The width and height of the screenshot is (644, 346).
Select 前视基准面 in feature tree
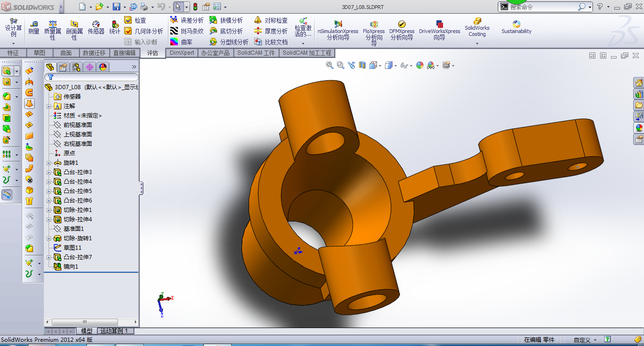[73, 125]
